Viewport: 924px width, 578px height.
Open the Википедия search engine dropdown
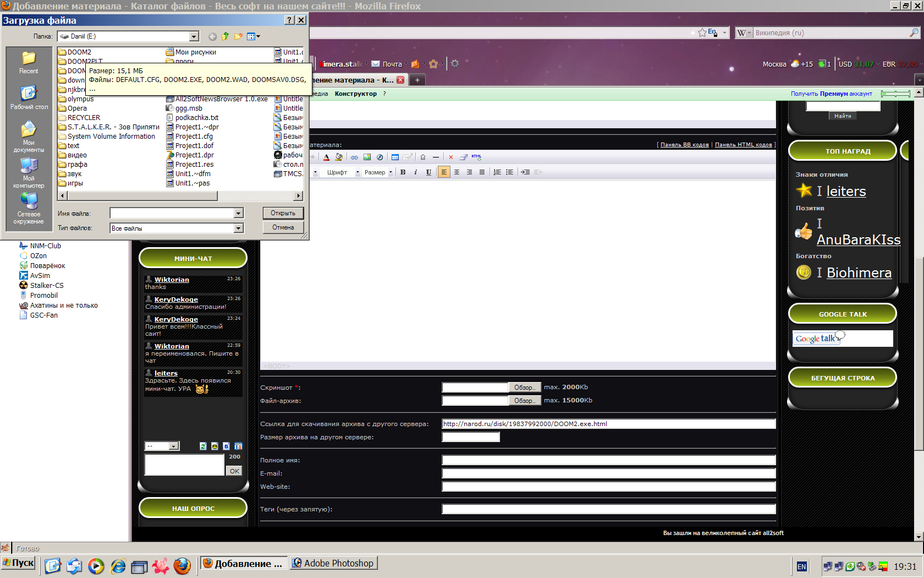point(744,33)
